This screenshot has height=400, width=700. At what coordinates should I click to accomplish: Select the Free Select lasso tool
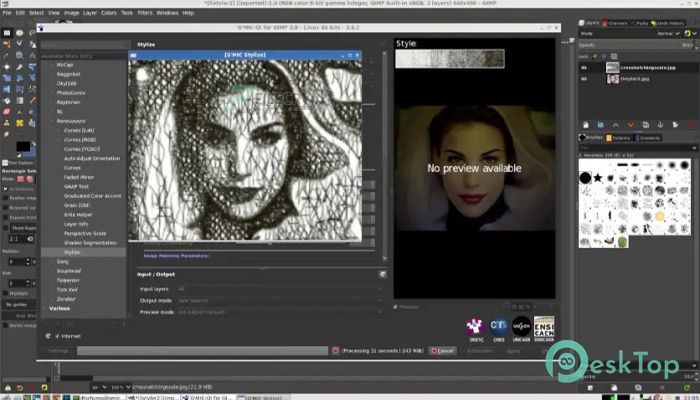(32, 33)
